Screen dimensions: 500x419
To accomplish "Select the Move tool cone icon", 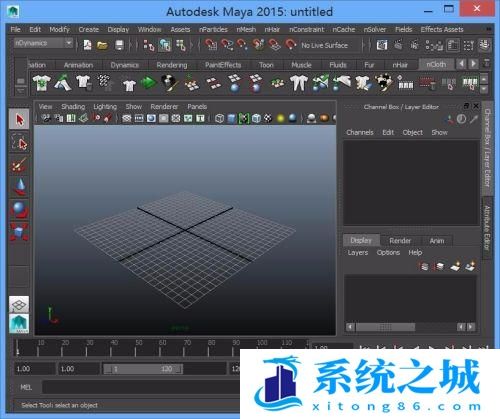I will click(19, 187).
